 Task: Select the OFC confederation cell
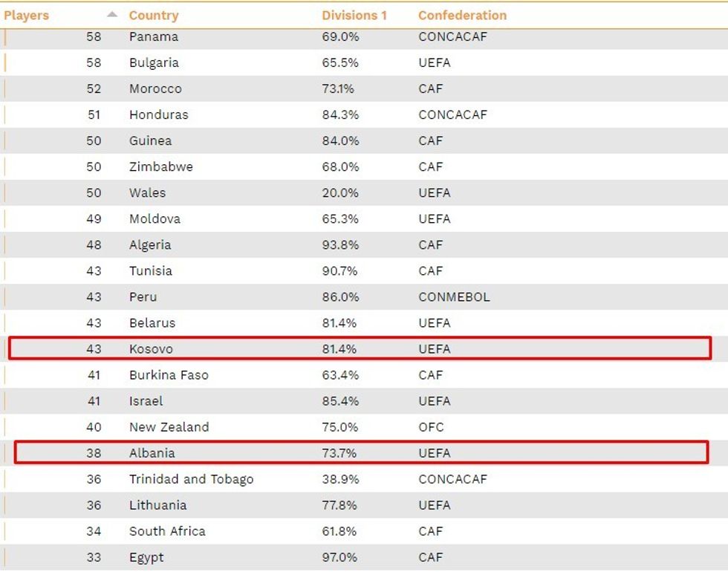pyautogui.click(x=431, y=426)
